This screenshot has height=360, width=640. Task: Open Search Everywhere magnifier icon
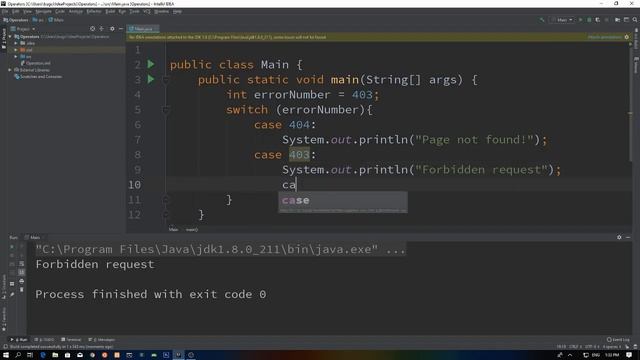(x=635, y=20)
